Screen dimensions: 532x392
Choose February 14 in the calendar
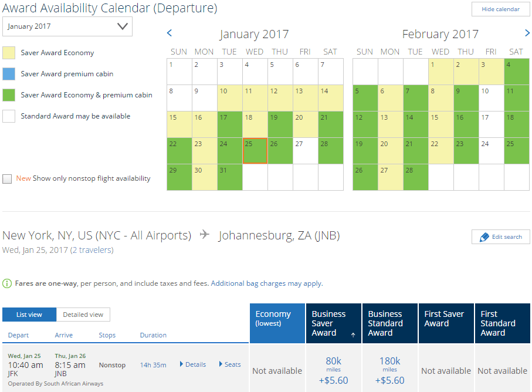[416, 124]
